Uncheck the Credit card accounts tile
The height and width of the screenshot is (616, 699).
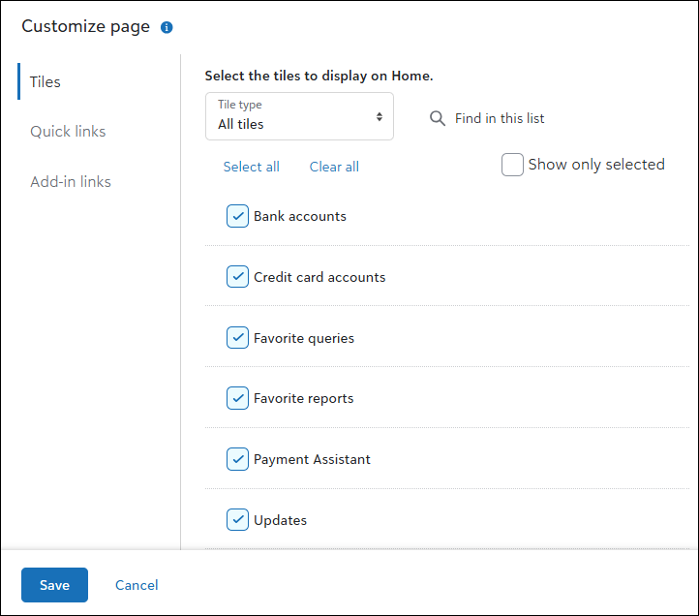(x=237, y=277)
